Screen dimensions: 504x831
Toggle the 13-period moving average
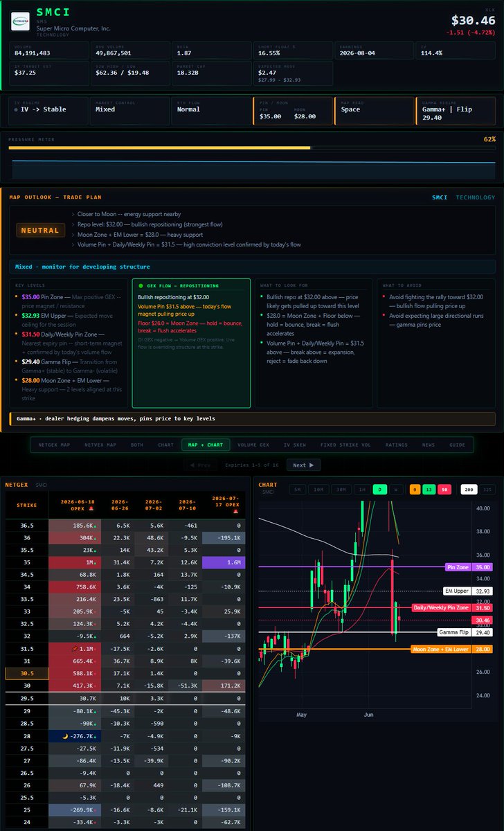tap(429, 489)
